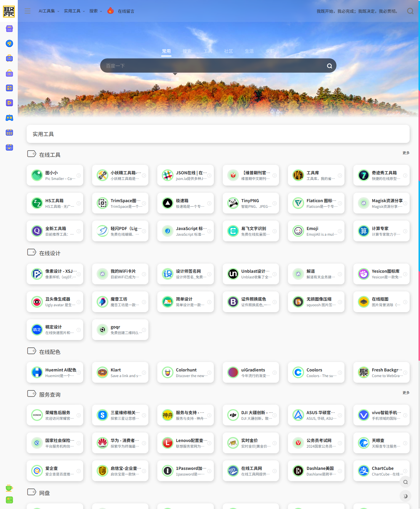Switch to the 社区 search tab
The height and width of the screenshot is (509, 420).
228,51
